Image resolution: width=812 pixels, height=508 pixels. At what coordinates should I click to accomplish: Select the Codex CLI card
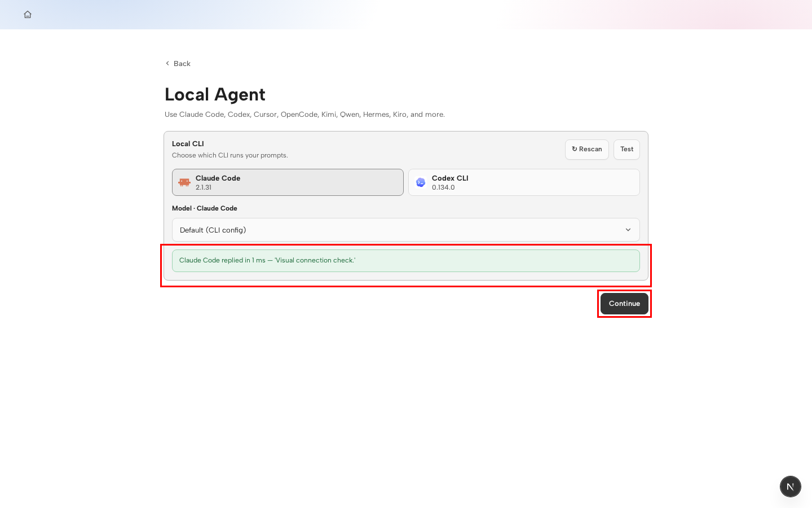tap(524, 182)
